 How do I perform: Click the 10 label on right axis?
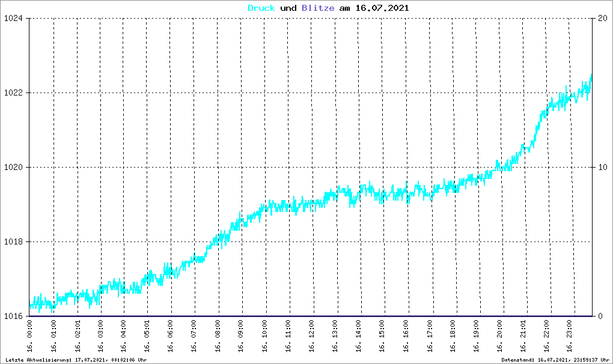tap(602, 167)
